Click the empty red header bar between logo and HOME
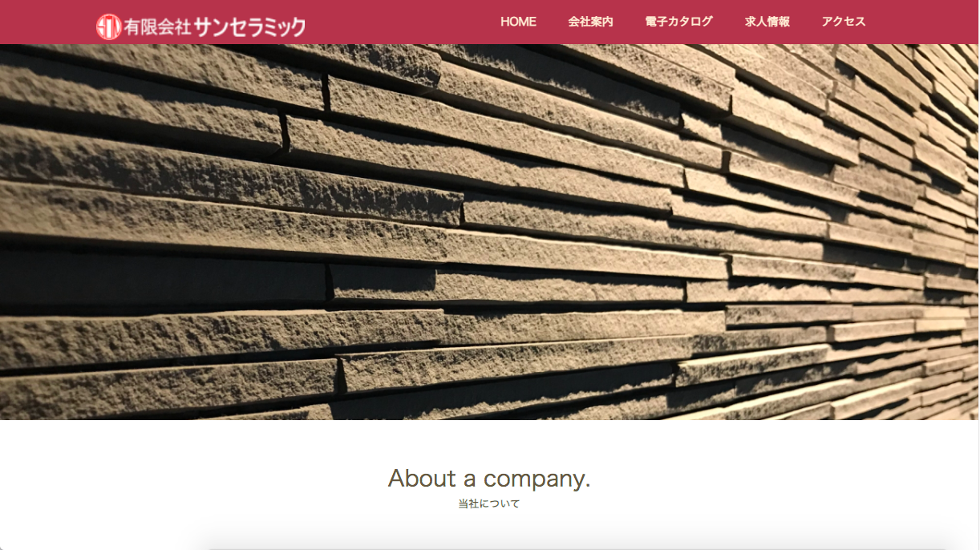The image size is (980, 550). tap(403, 22)
